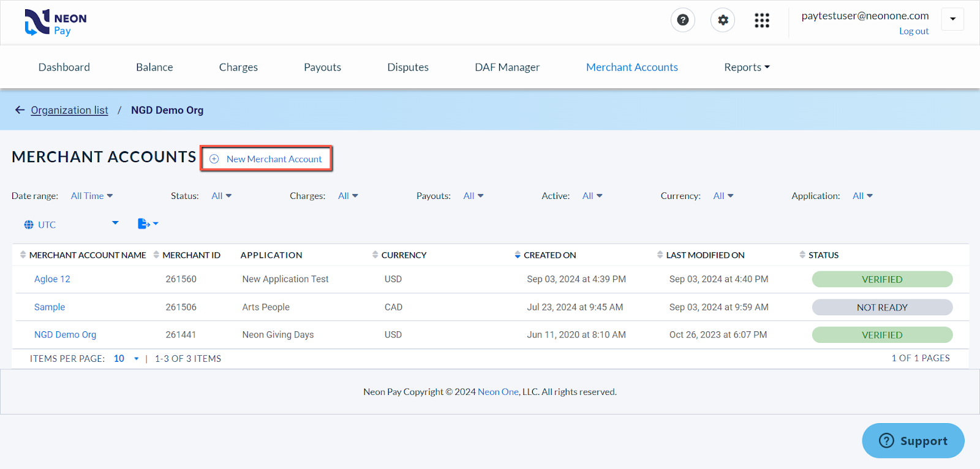Open the user account dropdown arrow
The height and width of the screenshot is (469, 980).
[x=952, y=19]
